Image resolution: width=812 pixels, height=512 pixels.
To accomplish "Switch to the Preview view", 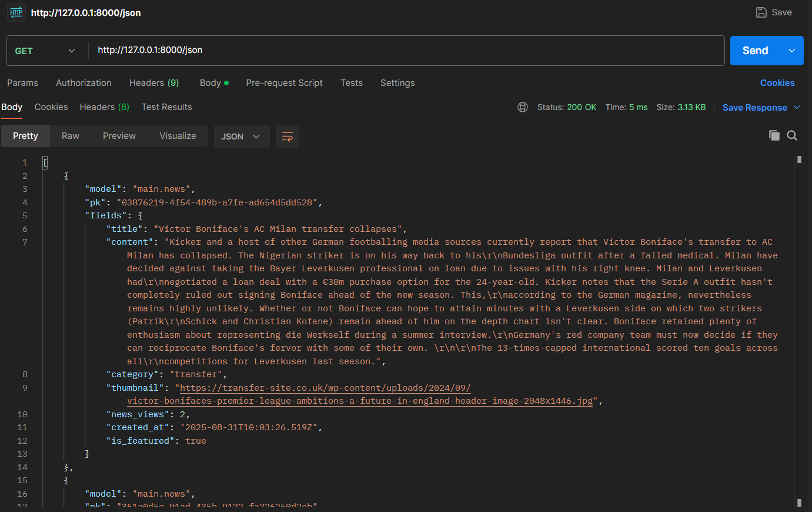I will click(x=119, y=136).
